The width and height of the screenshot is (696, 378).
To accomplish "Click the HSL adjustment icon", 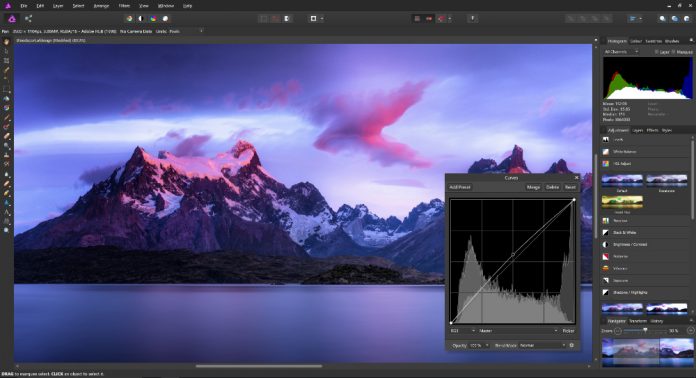I will 606,163.
